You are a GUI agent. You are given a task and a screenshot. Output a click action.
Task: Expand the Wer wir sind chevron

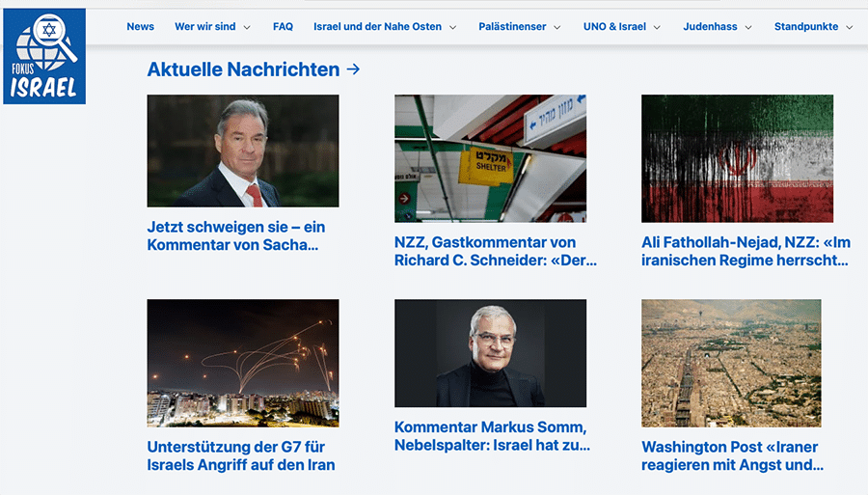247,27
